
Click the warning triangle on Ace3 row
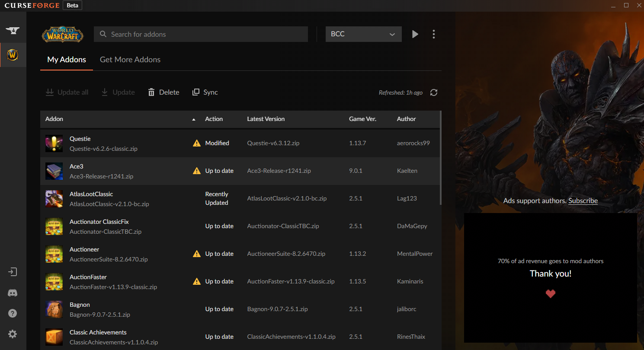coord(197,171)
